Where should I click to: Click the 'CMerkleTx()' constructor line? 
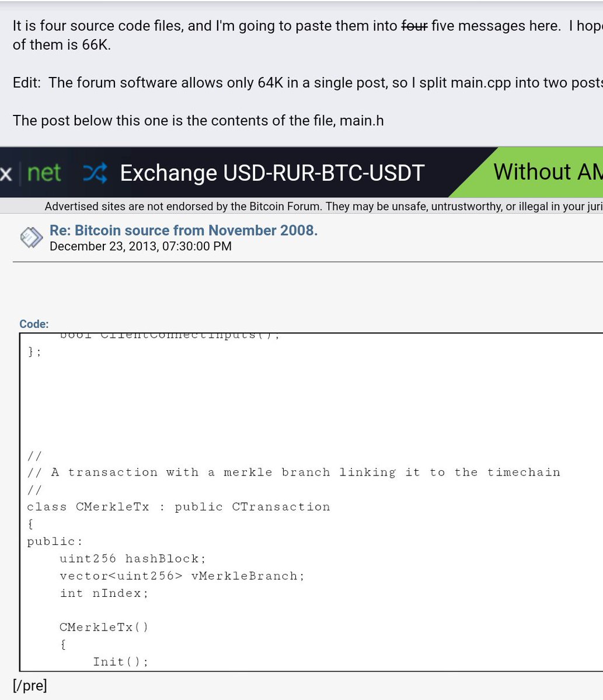click(104, 627)
